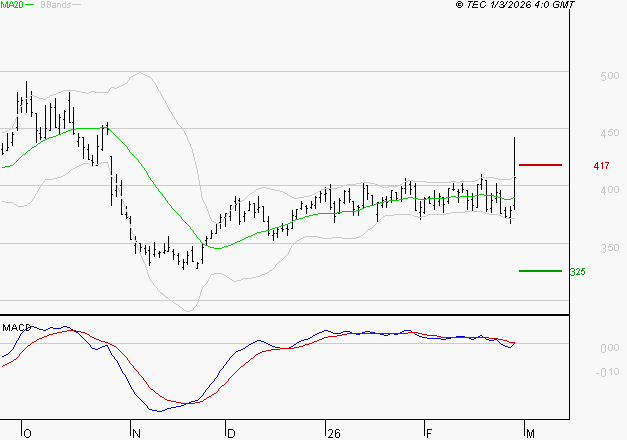
Task: Select the 325 support price label
Action: pos(577,271)
